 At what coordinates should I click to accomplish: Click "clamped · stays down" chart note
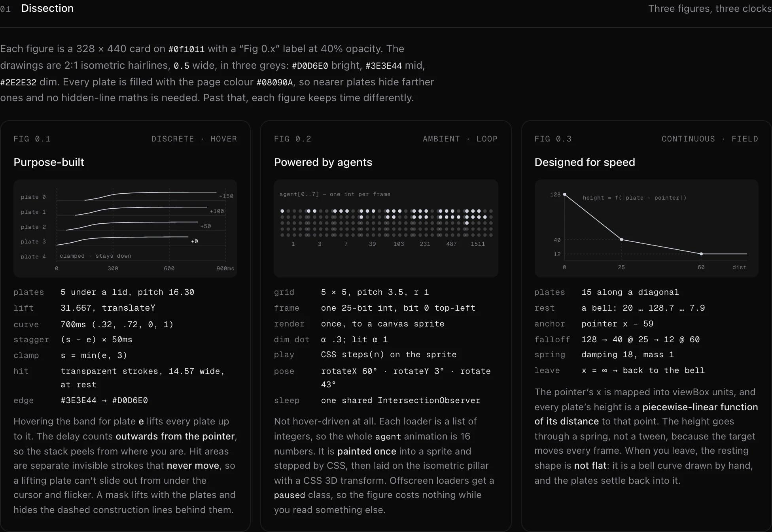pos(95,256)
